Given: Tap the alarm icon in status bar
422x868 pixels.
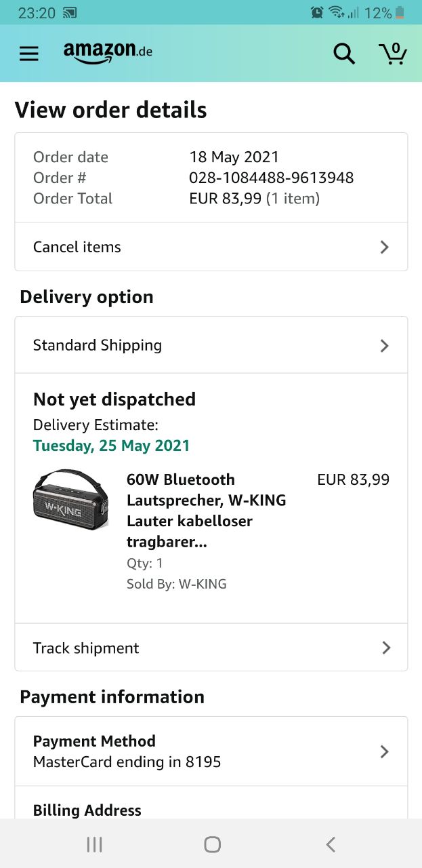Looking at the screenshot, I should coord(316,12).
